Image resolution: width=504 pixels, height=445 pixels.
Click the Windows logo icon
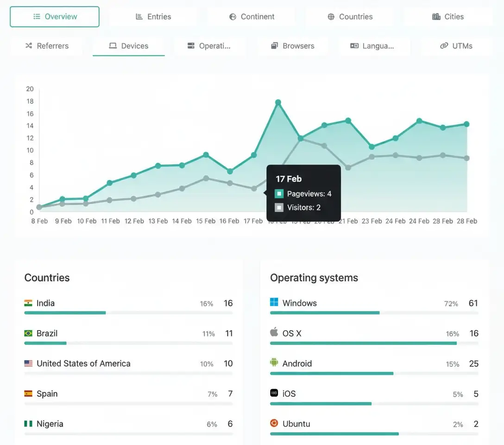(274, 303)
